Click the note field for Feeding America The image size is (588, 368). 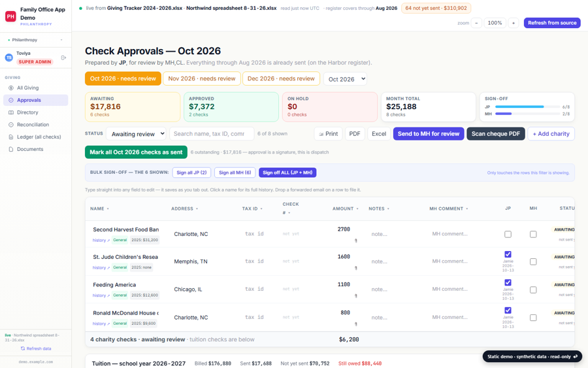[396, 290]
